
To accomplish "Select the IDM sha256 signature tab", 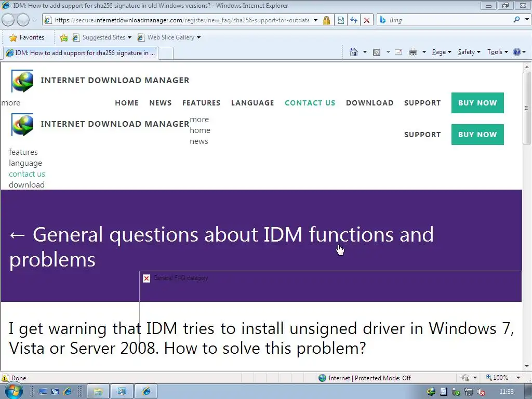I will 81,53.
